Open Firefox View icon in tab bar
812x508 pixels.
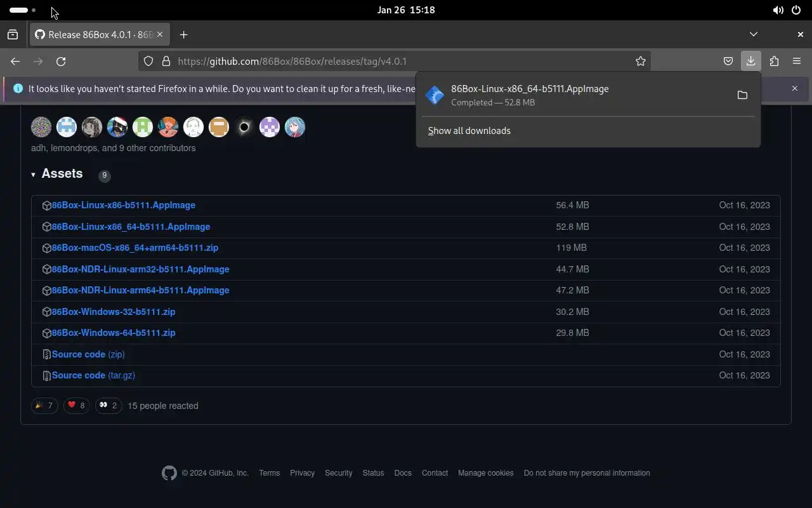[x=13, y=34]
